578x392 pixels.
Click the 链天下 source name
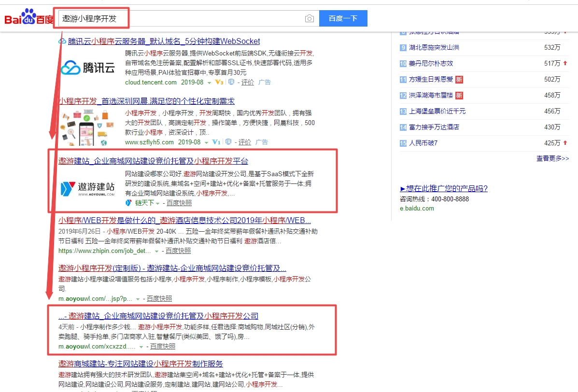pos(144,203)
